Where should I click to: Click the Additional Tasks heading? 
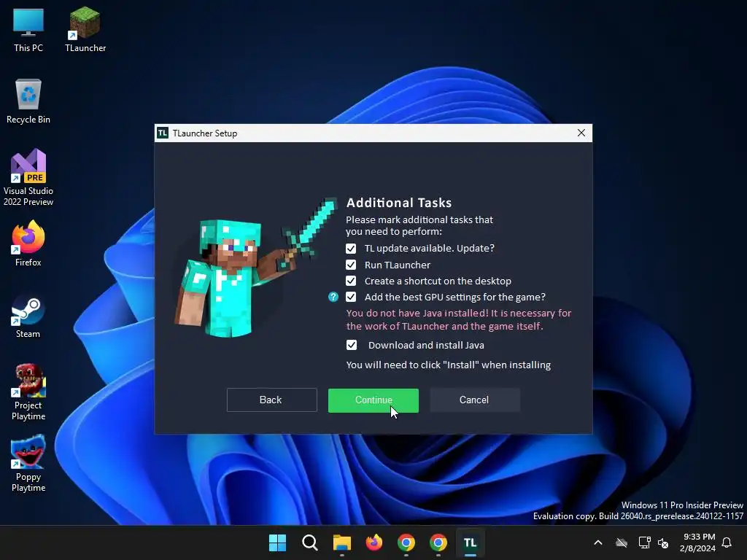coord(399,203)
